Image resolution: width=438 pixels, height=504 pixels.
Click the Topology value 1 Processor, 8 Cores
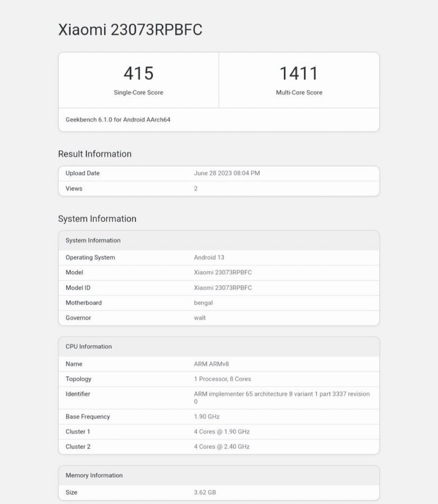(222, 379)
